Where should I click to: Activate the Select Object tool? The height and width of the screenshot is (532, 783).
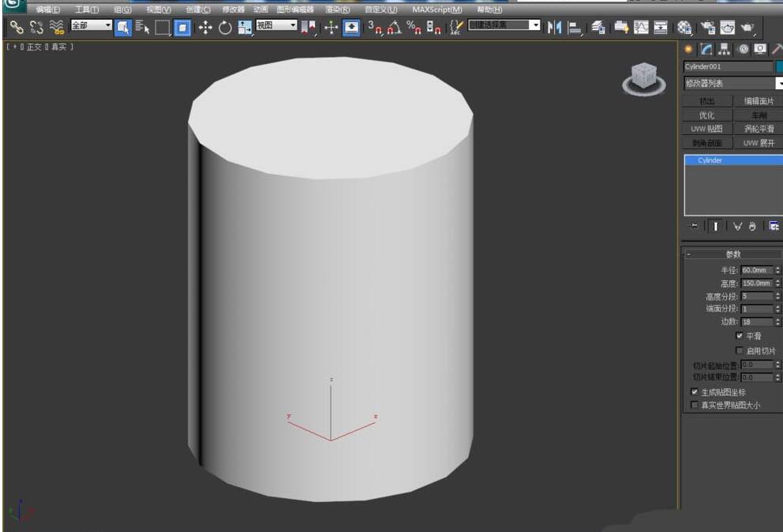tap(123, 28)
